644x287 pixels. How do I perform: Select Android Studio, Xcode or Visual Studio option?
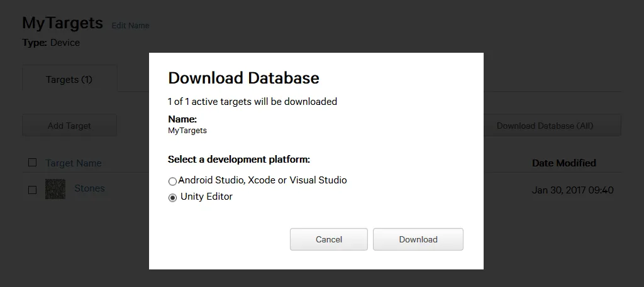[172, 181]
